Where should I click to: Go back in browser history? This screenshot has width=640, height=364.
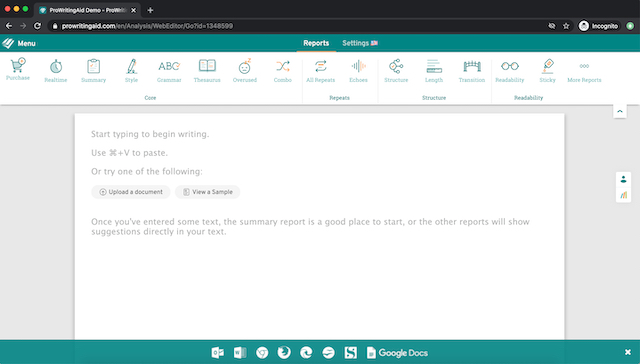9,26
